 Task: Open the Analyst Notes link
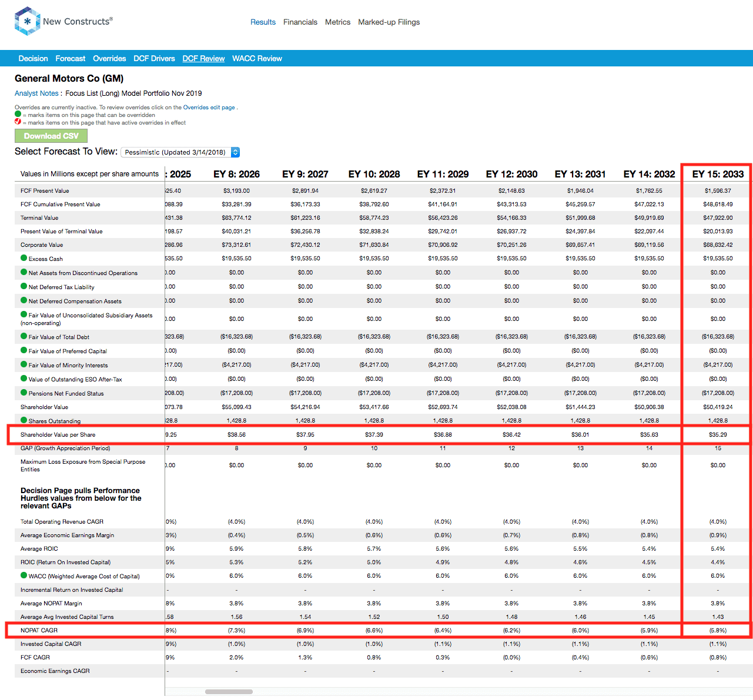pos(36,93)
